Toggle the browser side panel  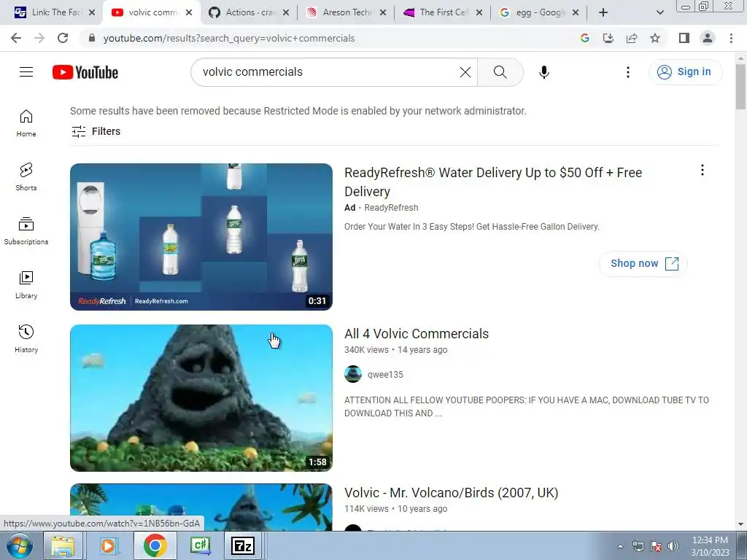pyautogui.click(x=684, y=38)
